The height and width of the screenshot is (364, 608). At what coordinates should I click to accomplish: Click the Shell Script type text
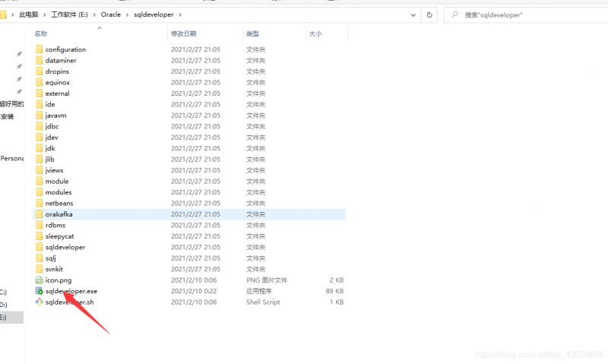tap(263, 302)
